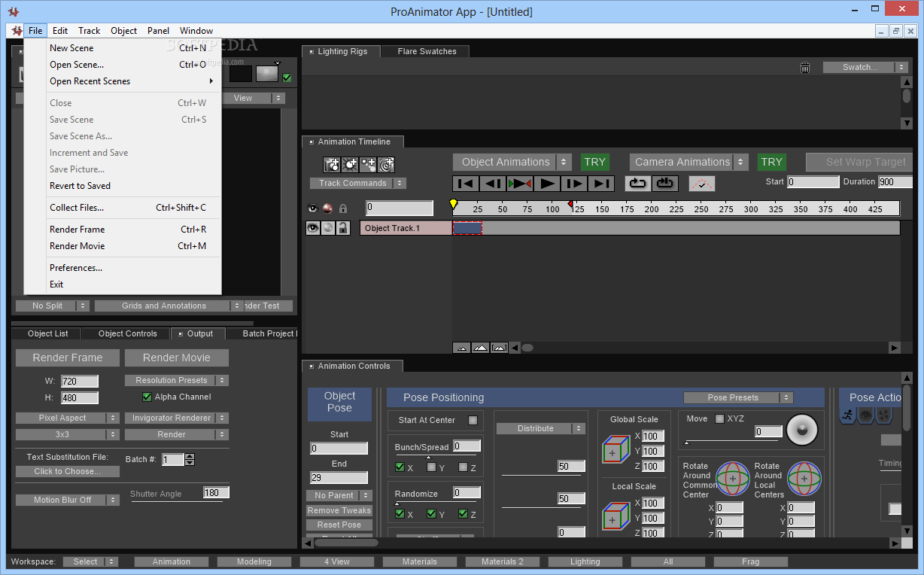Image resolution: width=924 pixels, height=575 pixels.
Task: Open the Pixel Aspect dropdown
Action: (68, 418)
